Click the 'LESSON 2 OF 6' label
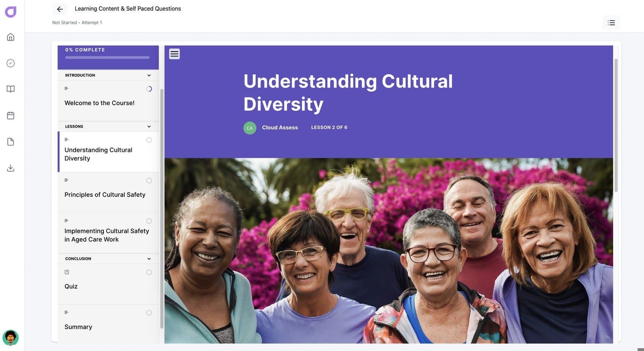The image size is (644, 351). coord(329,127)
